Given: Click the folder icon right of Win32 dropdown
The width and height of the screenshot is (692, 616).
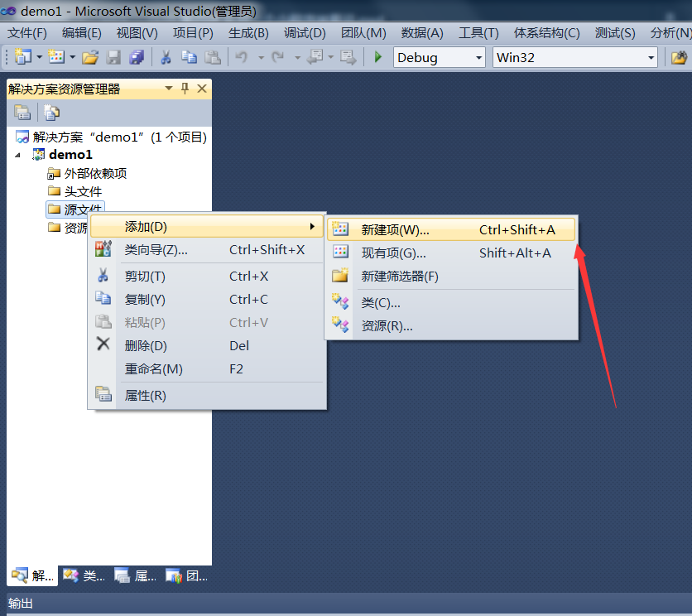Looking at the screenshot, I should (679, 57).
